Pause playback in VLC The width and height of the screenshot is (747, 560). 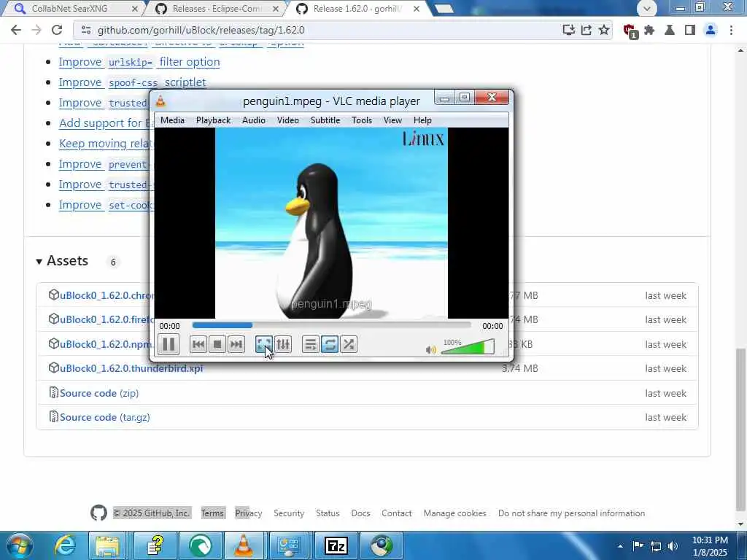[x=169, y=344]
